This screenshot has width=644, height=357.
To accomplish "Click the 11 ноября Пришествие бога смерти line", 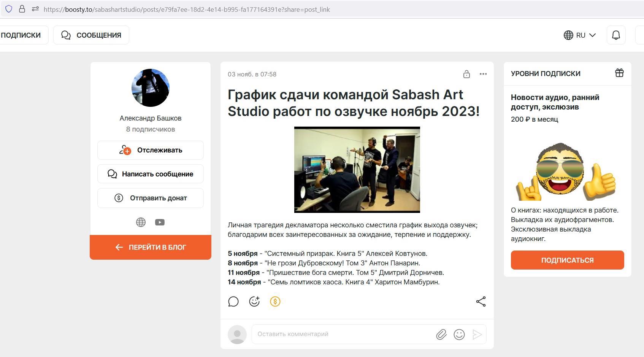I will click(336, 273).
